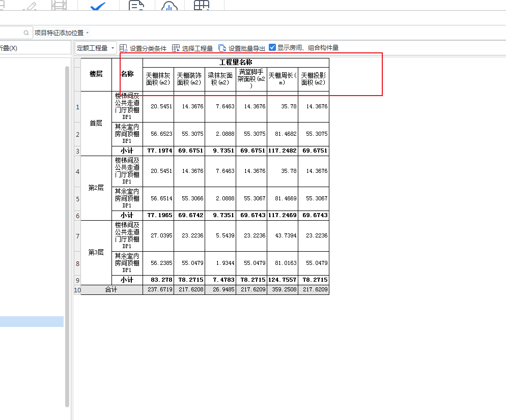506x420 pixels.
Task: Select the highlighted blue row in left panel
Action: 32,322
